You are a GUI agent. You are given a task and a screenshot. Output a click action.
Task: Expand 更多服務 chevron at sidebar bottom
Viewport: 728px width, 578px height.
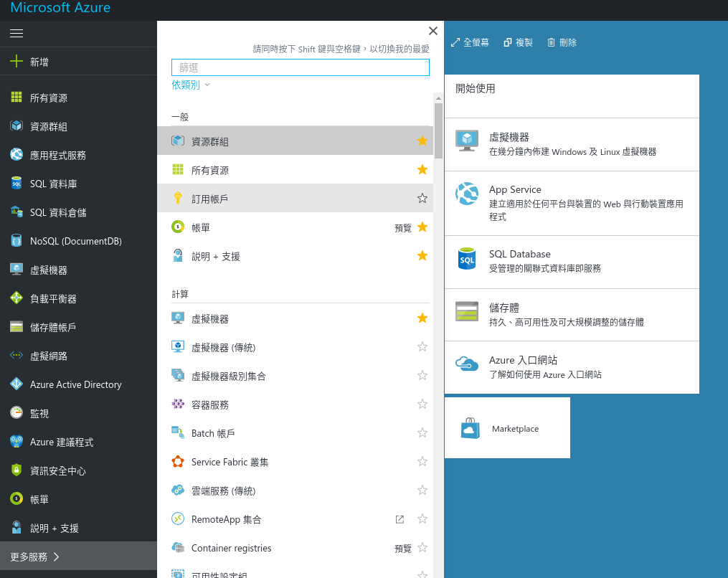coord(56,556)
